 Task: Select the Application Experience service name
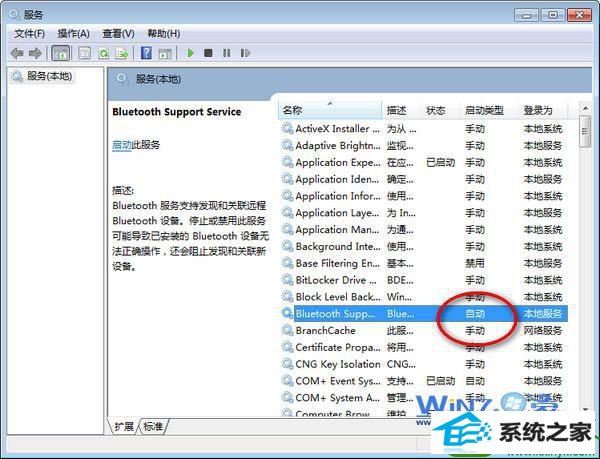tap(338, 162)
